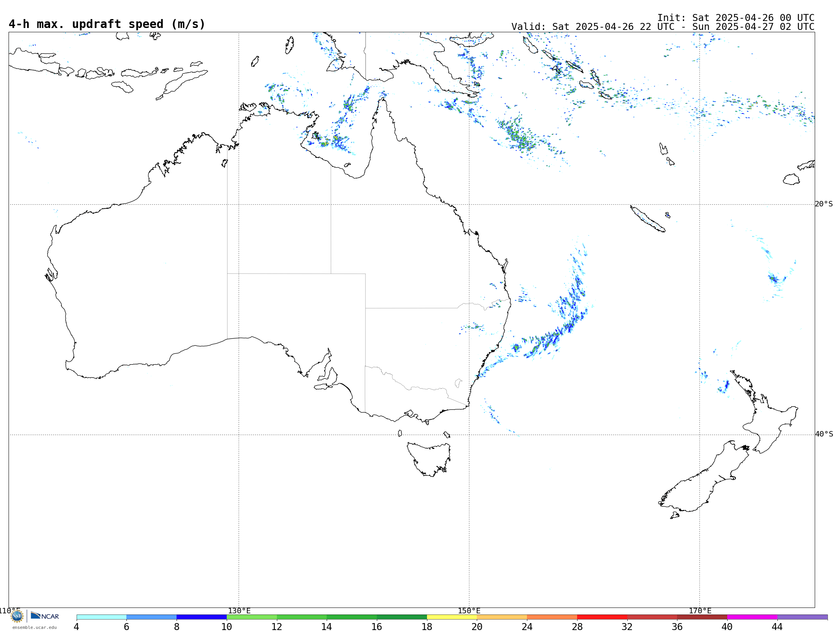Click the 40°S latitude label

coord(824,434)
